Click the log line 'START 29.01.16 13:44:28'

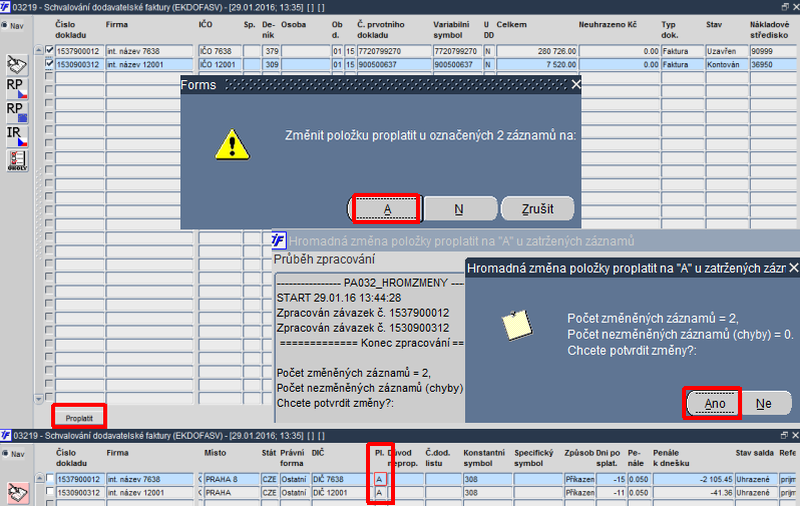(339, 298)
